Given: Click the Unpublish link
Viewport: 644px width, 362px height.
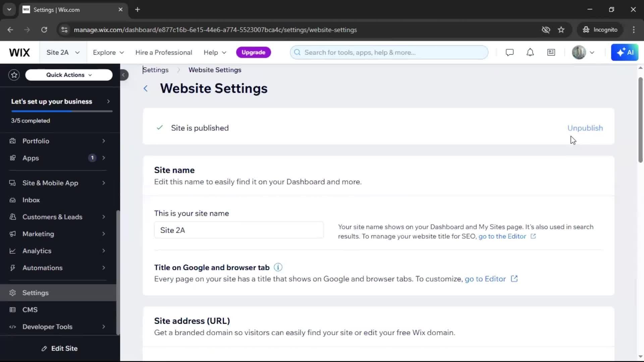Looking at the screenshot, I should [x=585, y=128].
